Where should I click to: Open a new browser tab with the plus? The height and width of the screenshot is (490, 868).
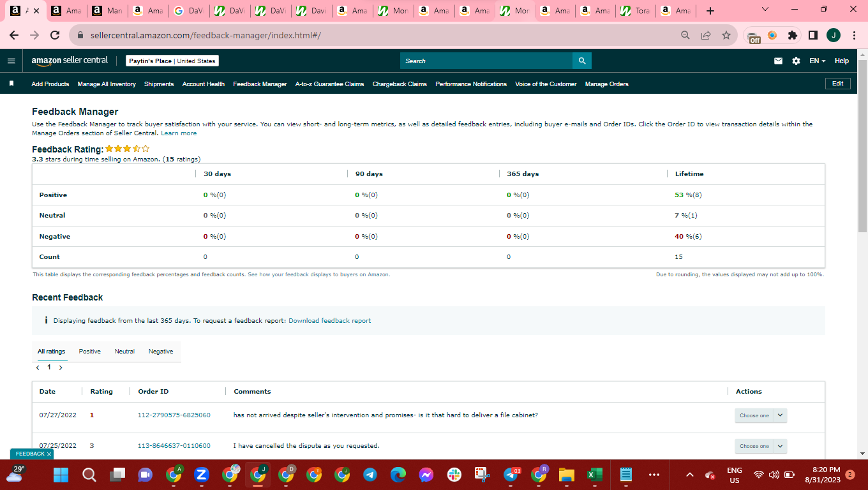[x=710, y=11]
